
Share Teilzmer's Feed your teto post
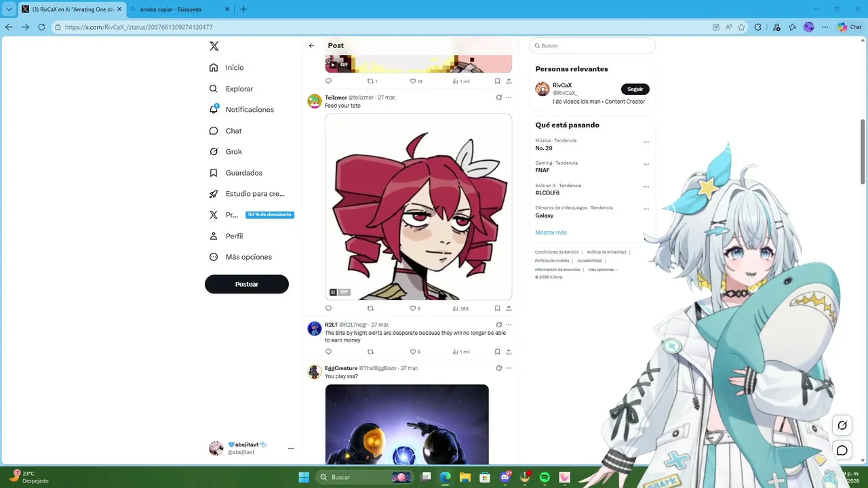click(509, 308)
